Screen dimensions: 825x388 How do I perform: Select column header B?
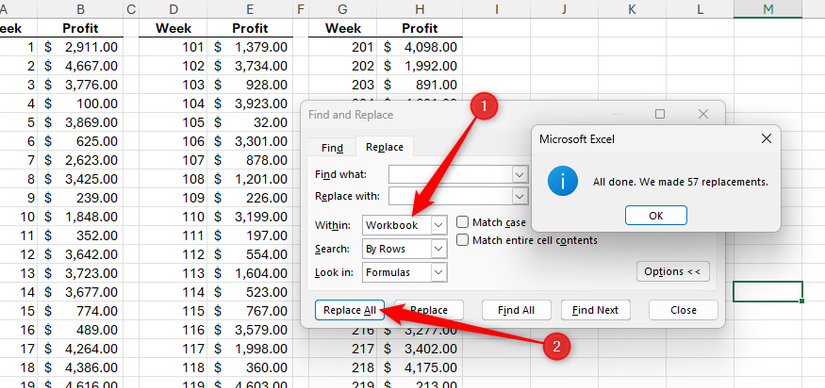[x=81, y=9]
